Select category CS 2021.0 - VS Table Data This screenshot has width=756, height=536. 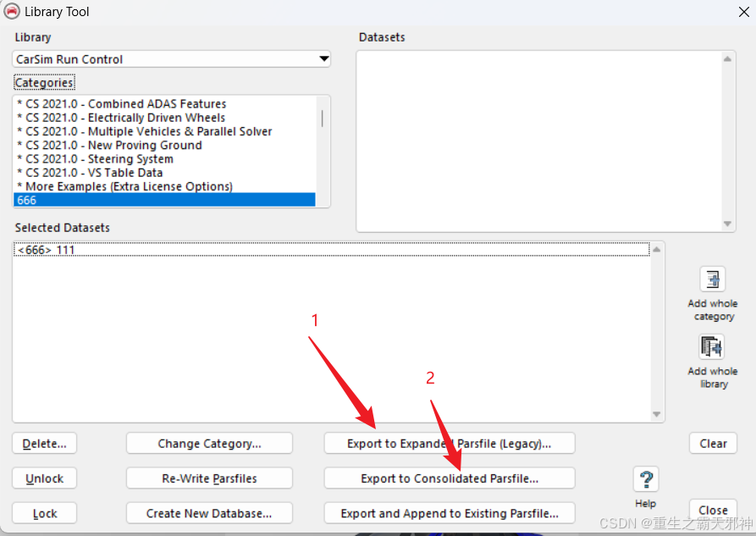(164, 173)
